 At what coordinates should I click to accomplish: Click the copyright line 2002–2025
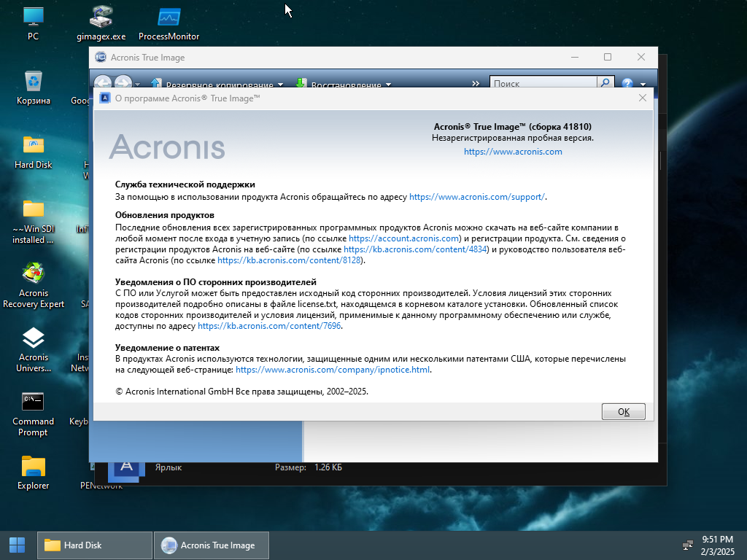pyautogui.click(x=241, y=392)
